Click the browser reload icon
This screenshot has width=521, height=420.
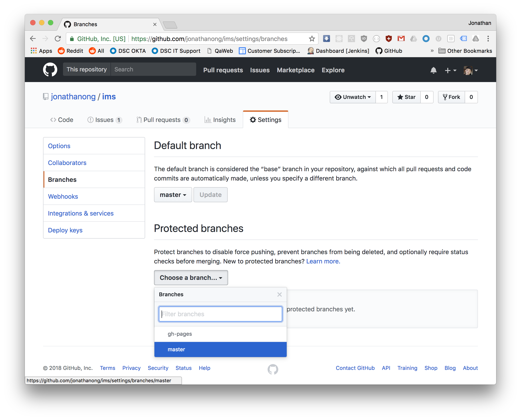pos(58,39)
